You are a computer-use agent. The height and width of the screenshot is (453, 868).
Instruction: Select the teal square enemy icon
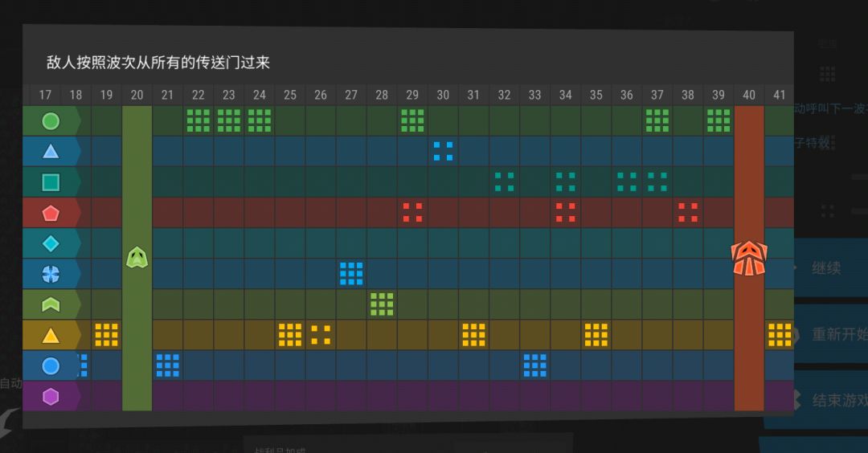51,182
